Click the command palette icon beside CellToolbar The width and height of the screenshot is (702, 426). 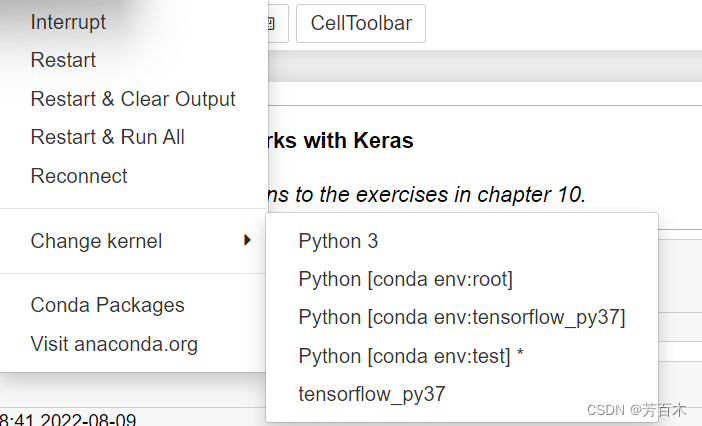pos(278,23)
